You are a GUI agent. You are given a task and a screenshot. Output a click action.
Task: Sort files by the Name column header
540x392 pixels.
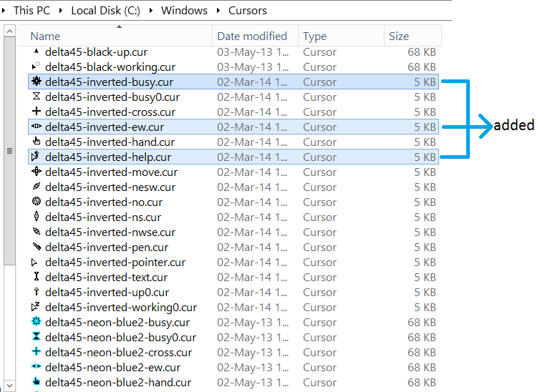(x=115, y=36)
